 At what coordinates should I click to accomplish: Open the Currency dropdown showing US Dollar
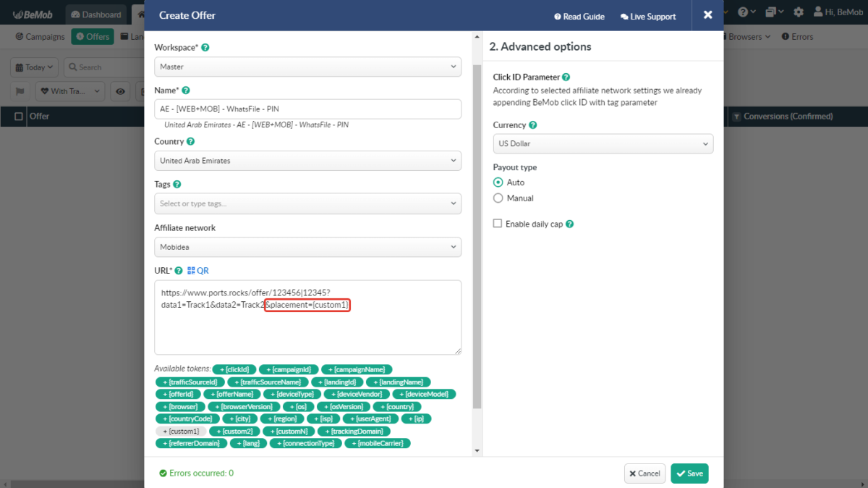coord(603,144)
